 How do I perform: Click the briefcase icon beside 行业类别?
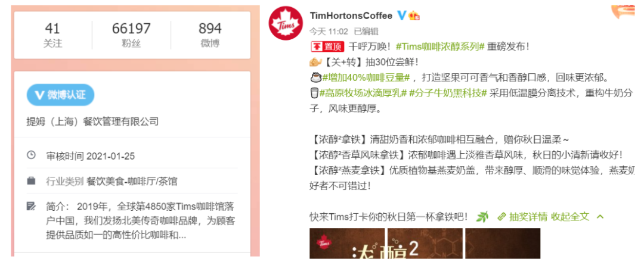[x=31, y=180]
